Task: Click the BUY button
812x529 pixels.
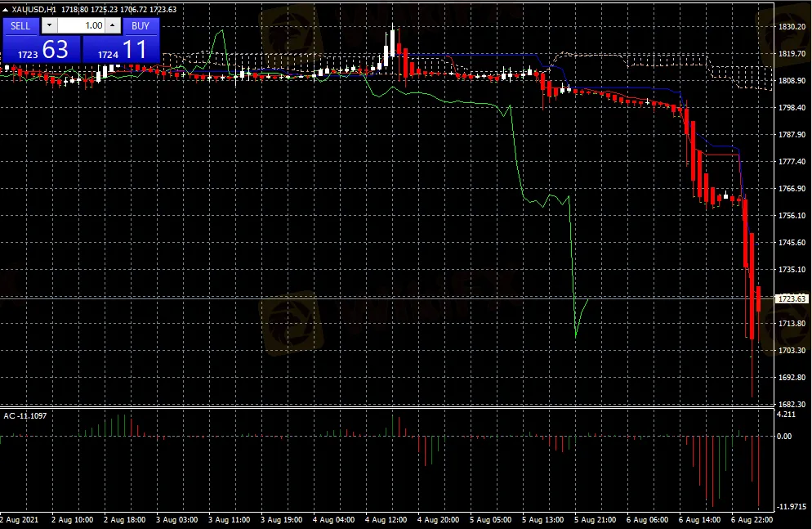Action: pyautogui.click(x=141, y=25)
